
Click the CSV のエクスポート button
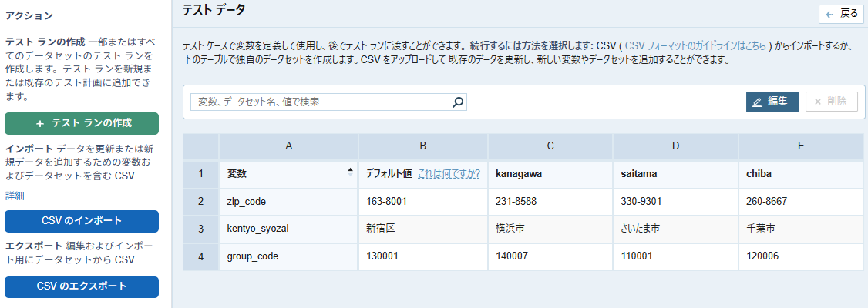point(82,286)
